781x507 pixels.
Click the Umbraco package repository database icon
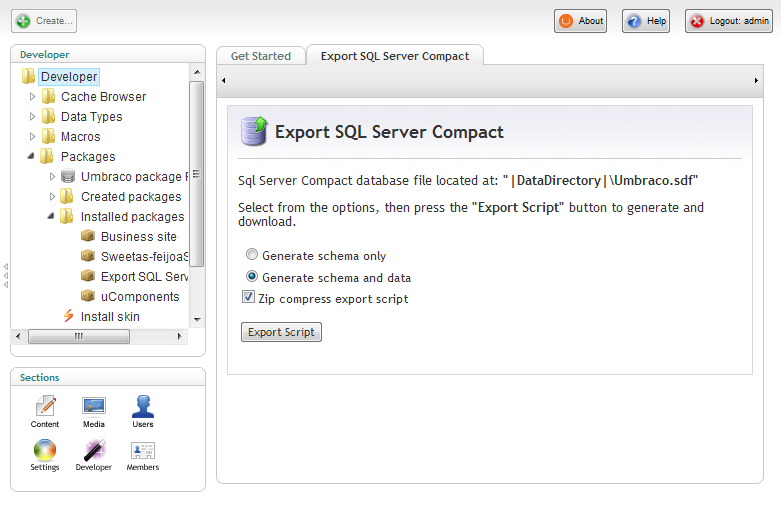tap(68, 176)
